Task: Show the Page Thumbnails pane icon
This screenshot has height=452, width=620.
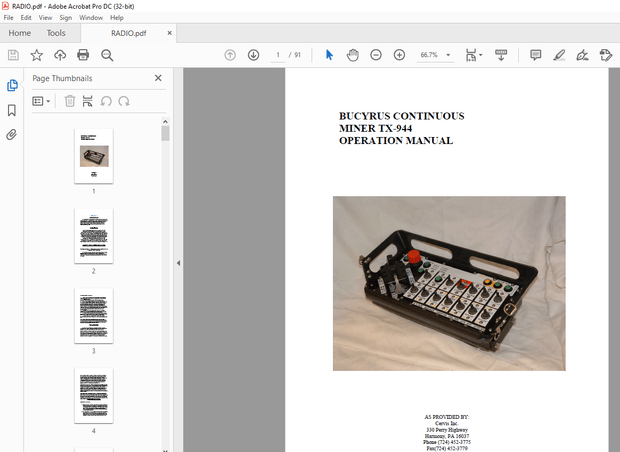Action: pos(12,85)
